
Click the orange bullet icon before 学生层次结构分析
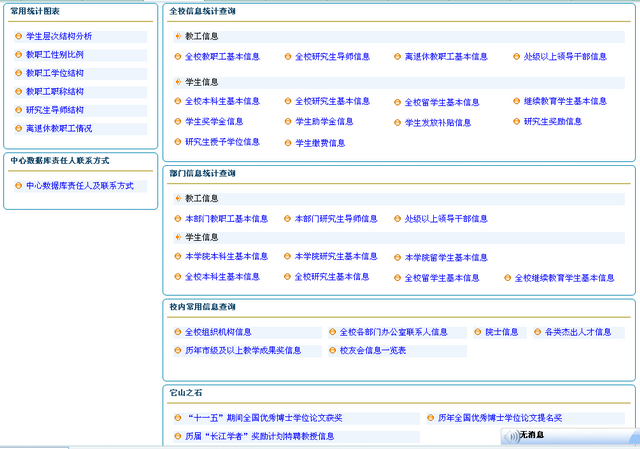tap(18, 36)
